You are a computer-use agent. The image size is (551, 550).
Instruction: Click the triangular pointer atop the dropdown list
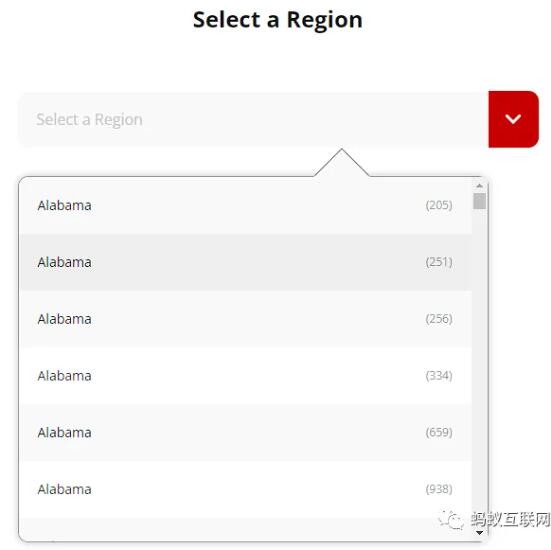[x=342, y=163]
